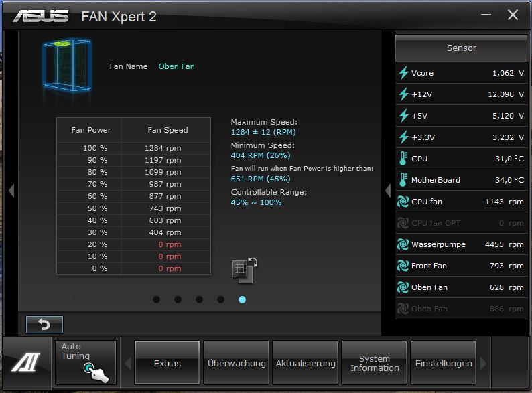This screenshot has width=532, height=393.
Task: Click the Wasserpumpe fan icon
Action: click(x=403, y=244)
